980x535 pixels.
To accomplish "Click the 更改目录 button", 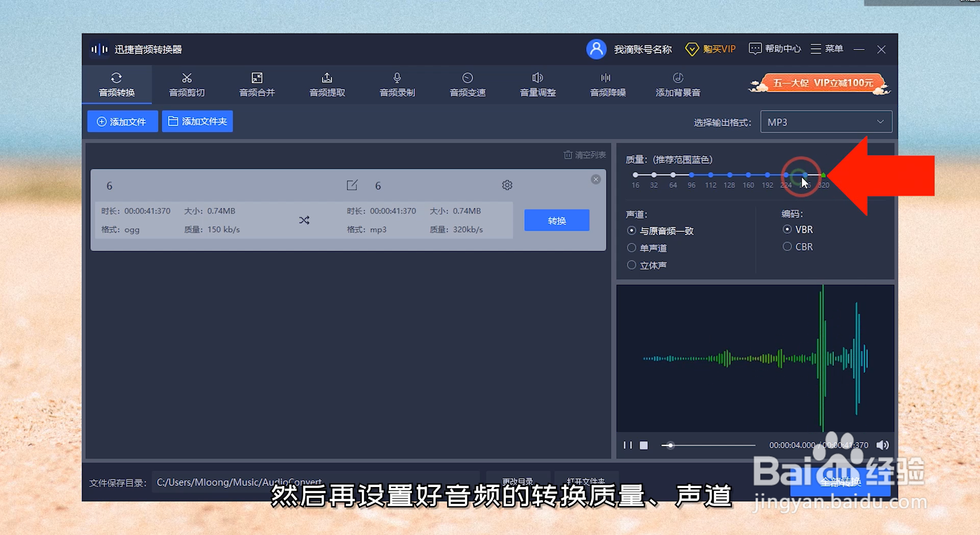I will point(518,481).
